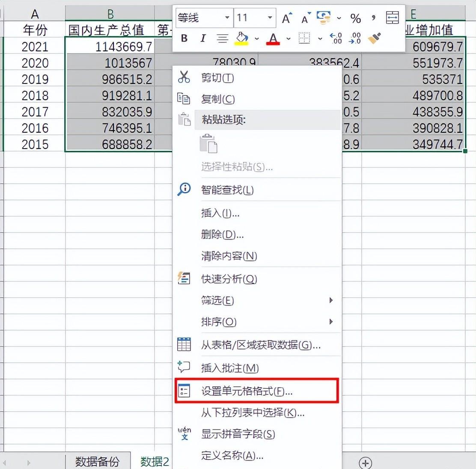Select 快速分析(Q) menu item
This screenshot has width=476, height=469.
pyautogui.click(x=257, y=278)
